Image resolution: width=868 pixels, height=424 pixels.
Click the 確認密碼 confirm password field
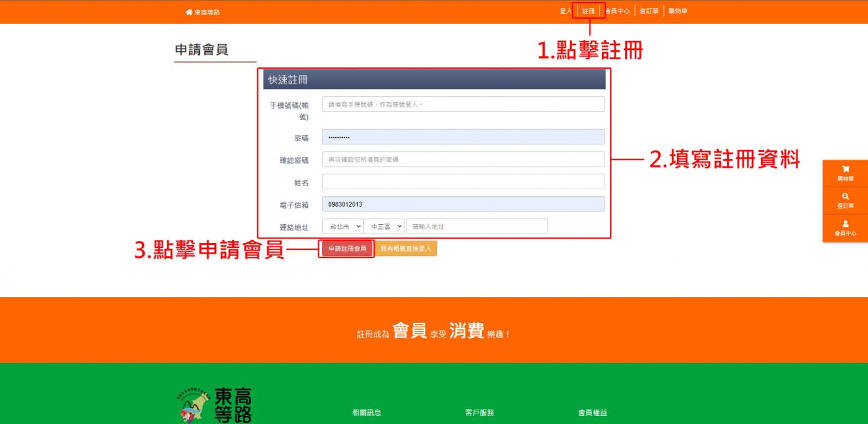click(463, 159)
